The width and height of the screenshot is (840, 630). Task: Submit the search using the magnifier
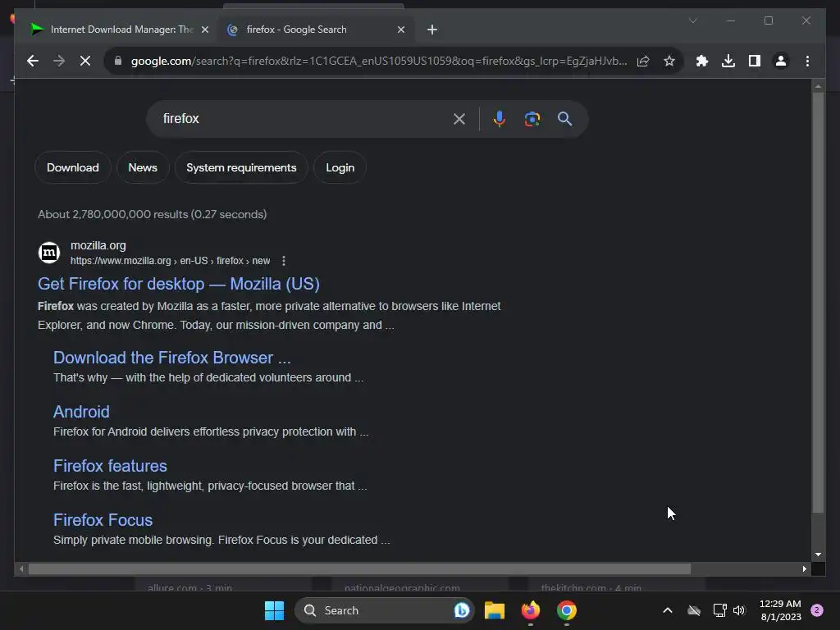point(564,119)
